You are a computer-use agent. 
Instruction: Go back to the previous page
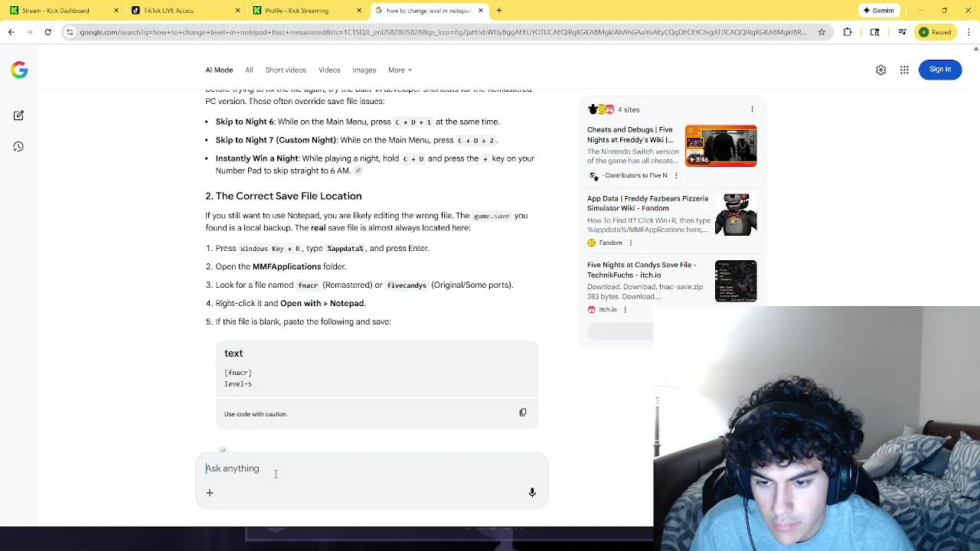pos(11,32)
